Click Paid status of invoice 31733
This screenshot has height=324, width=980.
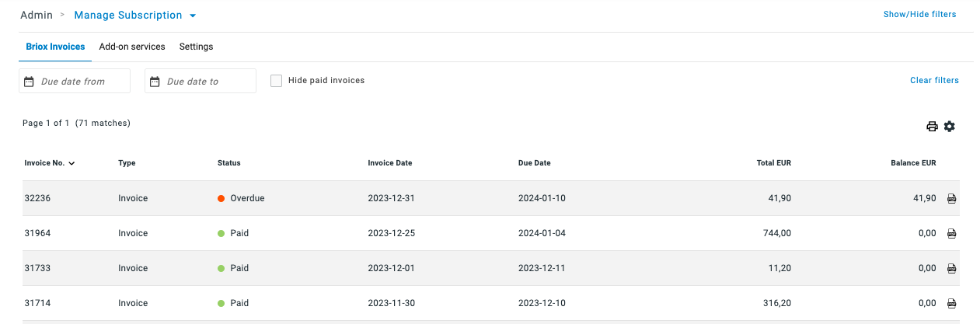point(233,268)
